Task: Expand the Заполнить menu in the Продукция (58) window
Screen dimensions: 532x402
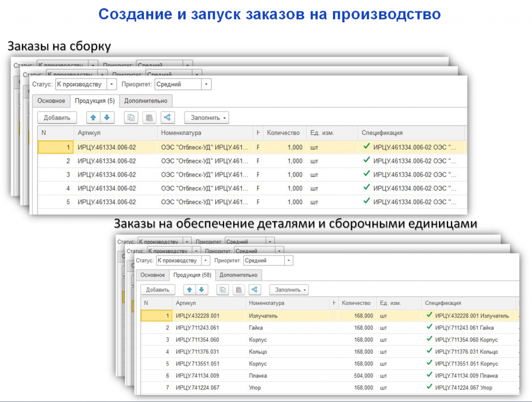Action: 289,290
